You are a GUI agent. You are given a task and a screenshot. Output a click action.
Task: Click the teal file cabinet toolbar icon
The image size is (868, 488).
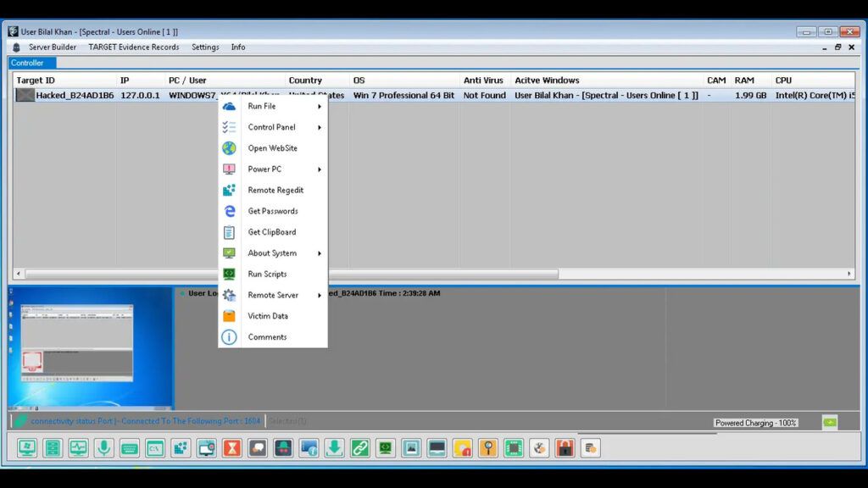[53, 447]
